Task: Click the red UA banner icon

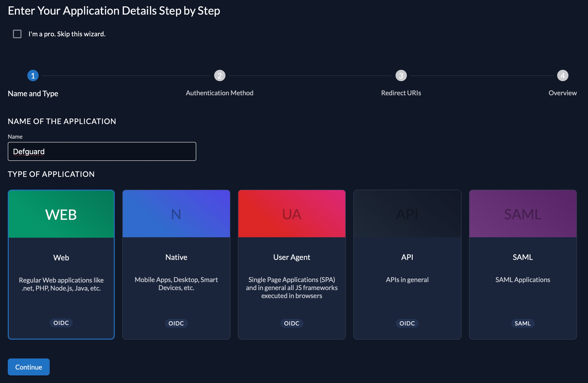Action: [x=291, y=214]
